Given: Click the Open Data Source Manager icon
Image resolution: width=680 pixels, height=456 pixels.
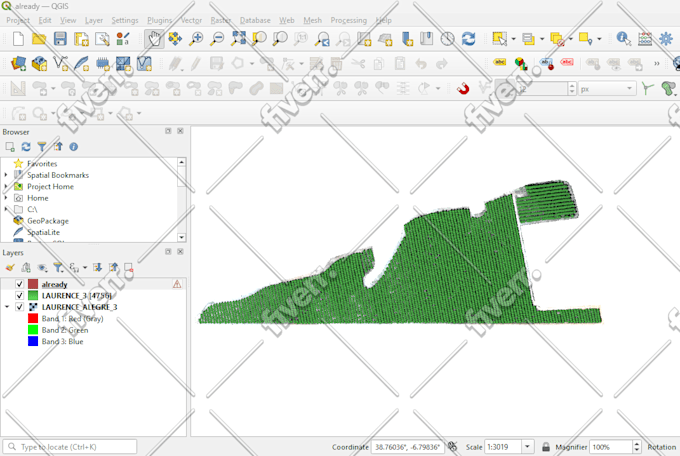Looking at the screenshot, I should point(18,64).
